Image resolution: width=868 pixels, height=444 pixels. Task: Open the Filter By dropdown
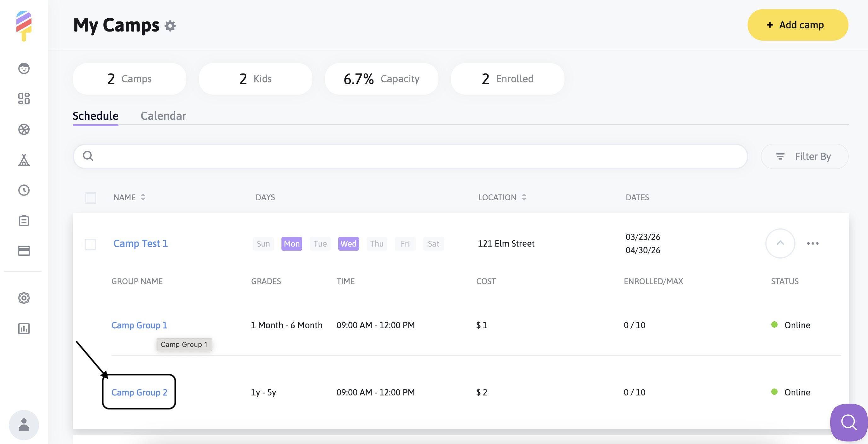pos(804,156)
